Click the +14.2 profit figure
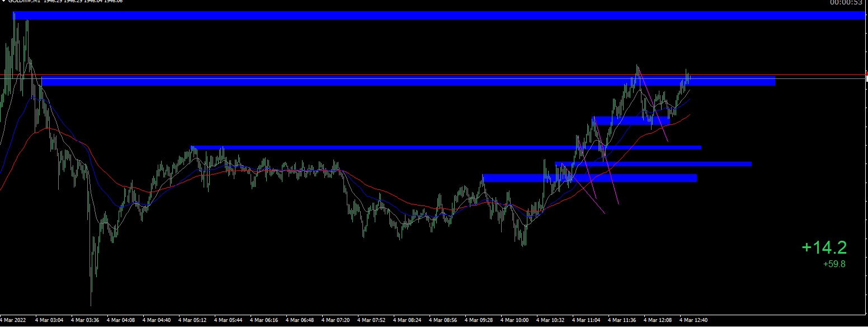The width and height of the screenshot is (868, 327). (x=824, y=247)
